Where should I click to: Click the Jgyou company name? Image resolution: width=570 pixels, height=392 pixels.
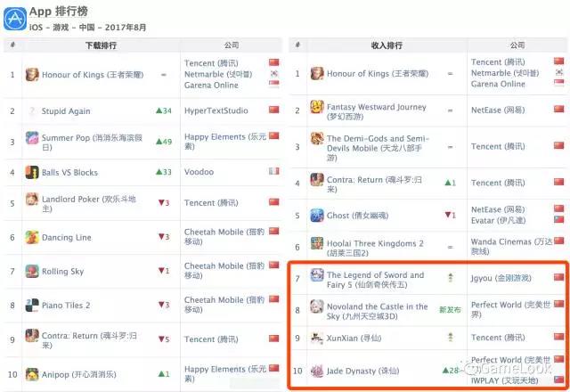point(501,278)
